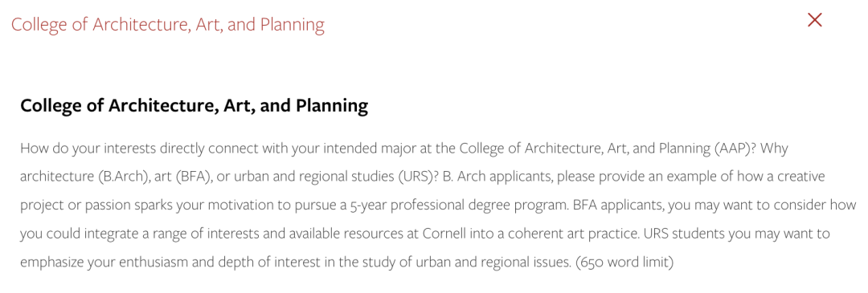The height and width of the screenshot is (293, 868).
Task: Click the red College of Architecture, Art, and Planning title
Action: 168,25
